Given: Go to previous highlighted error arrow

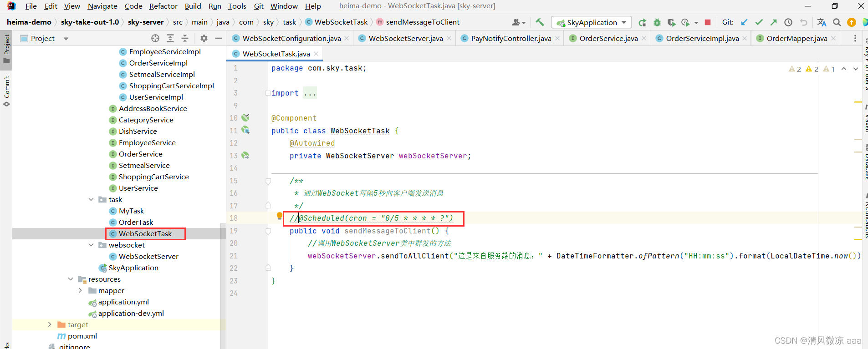Looking at the screenshot, I should (844, 69).
